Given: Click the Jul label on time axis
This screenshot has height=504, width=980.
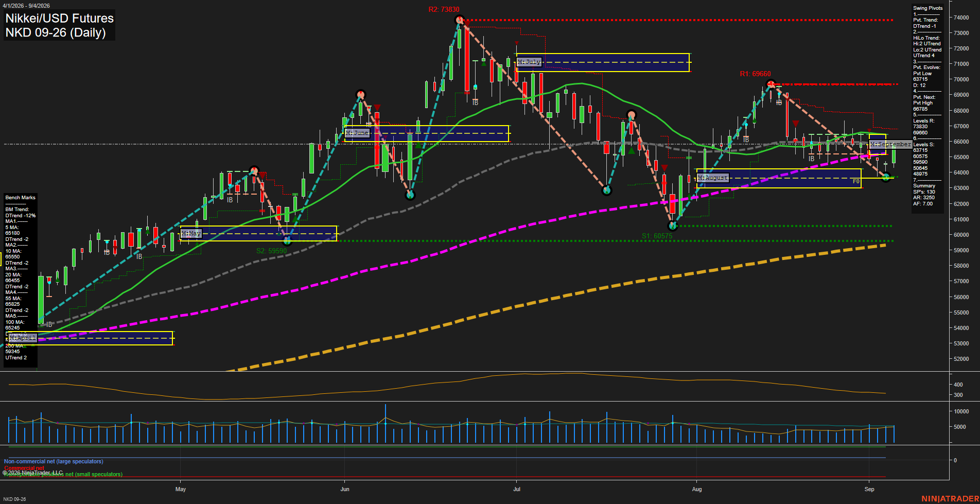Looking at the screenshot, I should 517,489.
